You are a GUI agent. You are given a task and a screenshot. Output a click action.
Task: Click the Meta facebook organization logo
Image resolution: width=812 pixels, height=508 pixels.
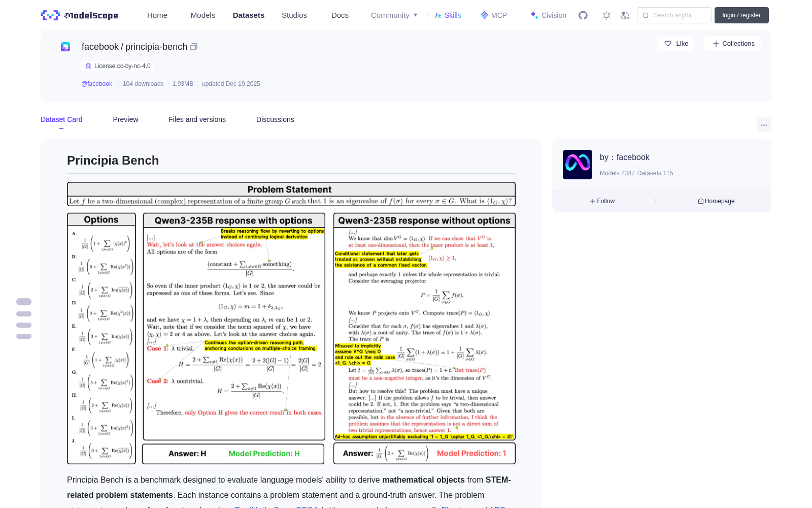coord(578,165)
